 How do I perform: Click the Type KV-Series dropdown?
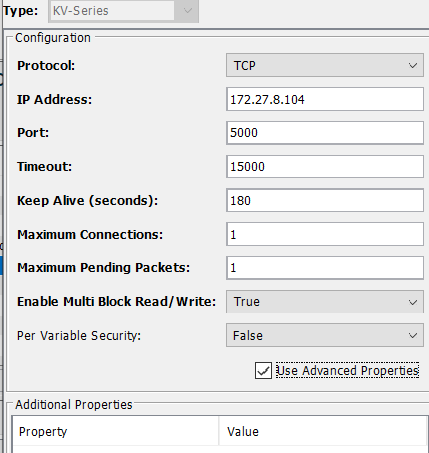pyautogui.click(x=123, y=11)
